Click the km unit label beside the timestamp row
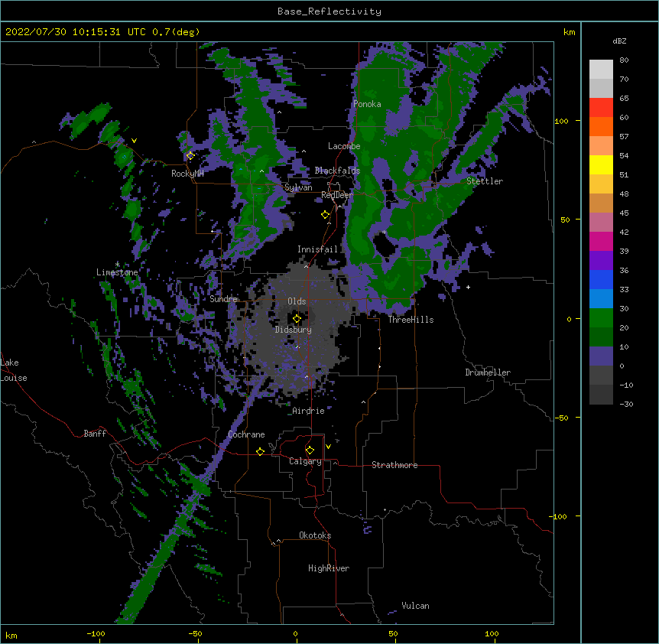 point(569,32)
